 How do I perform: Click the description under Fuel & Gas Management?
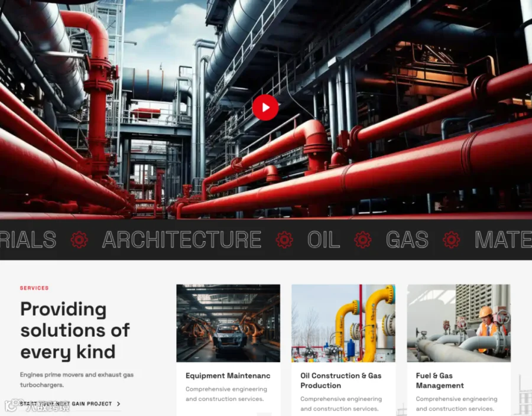(x=457, y=404)
